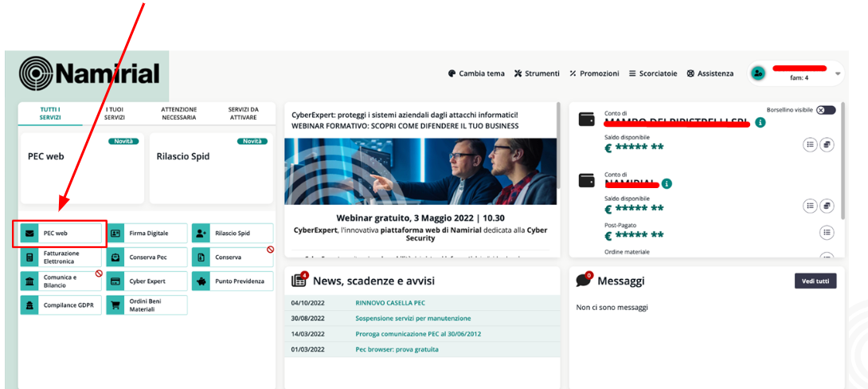Switch to the Servizi da attivare tab

tap(243, 114)
